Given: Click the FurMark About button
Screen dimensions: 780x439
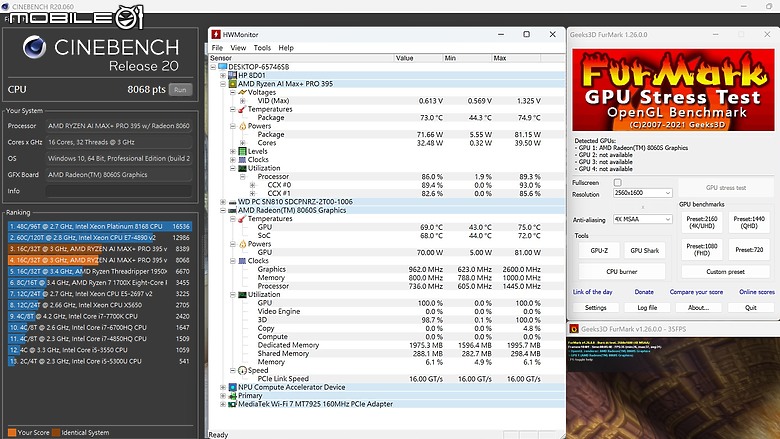Looking at the screenshot, I should tap(698, 308).
